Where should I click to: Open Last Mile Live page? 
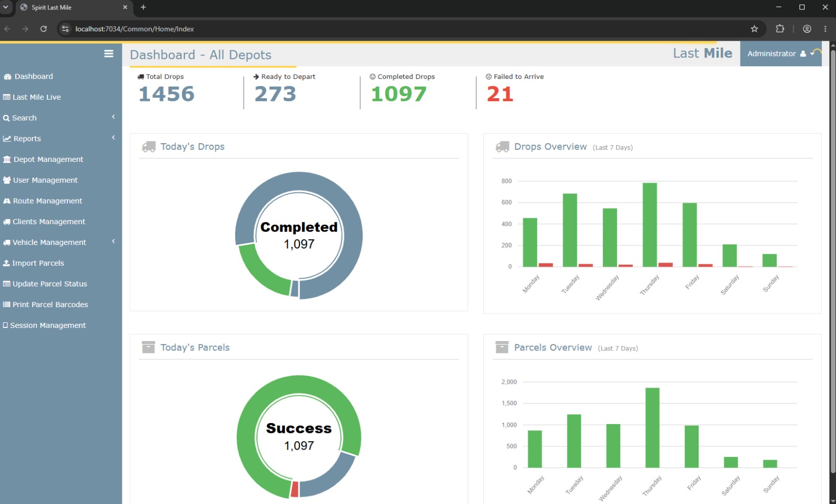[x=37, y=97]
